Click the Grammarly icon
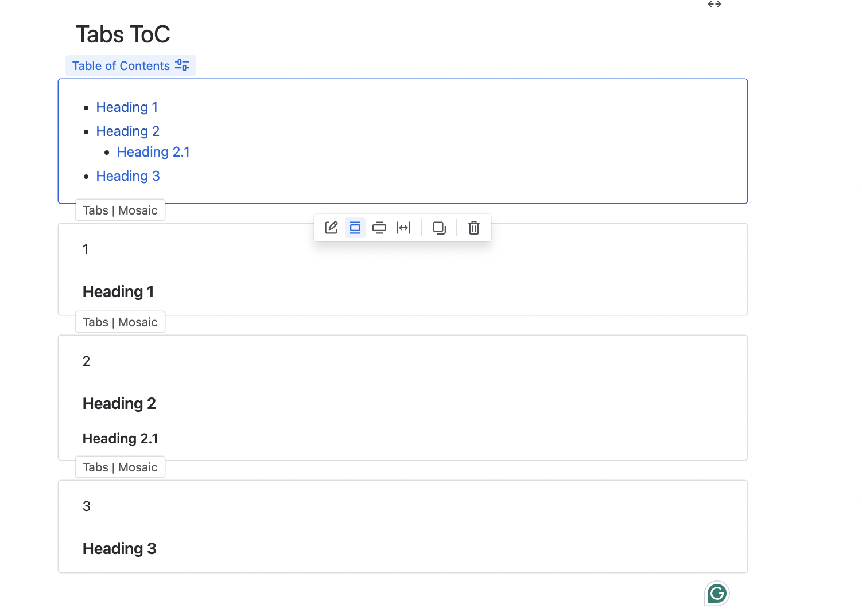Screen dimensions: 862x616 coord(716,593)
